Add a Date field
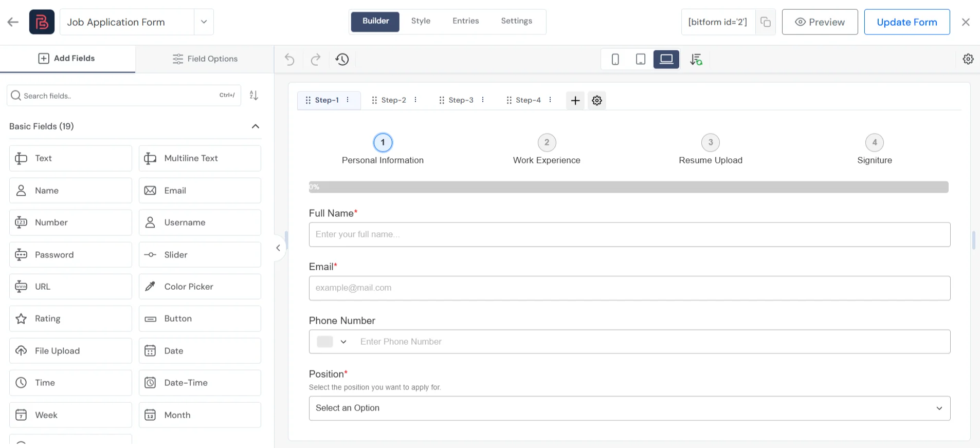 pos(200,351)
